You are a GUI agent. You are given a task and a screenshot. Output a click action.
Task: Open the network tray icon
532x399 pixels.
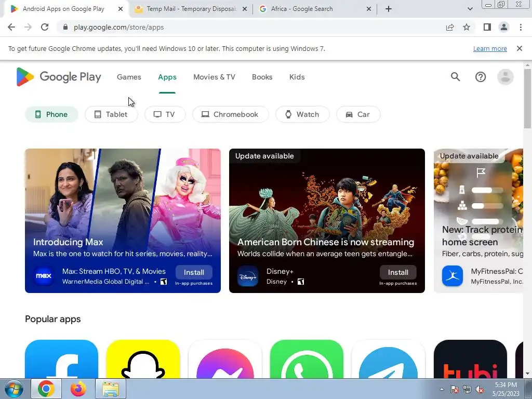467,390
